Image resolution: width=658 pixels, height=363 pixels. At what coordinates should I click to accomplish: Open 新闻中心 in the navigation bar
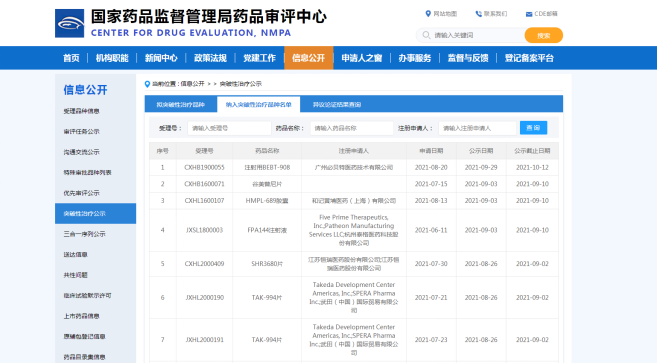point(161,58)
